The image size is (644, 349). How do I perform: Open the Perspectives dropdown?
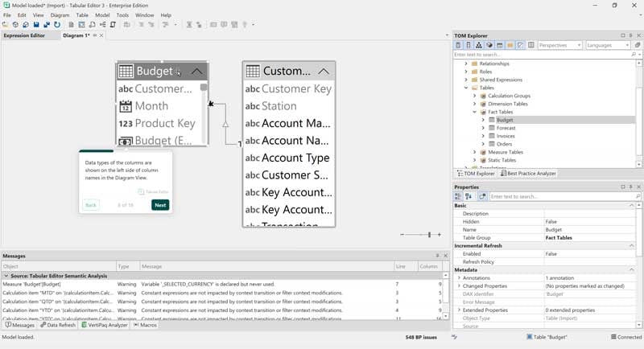click(559, 45)
